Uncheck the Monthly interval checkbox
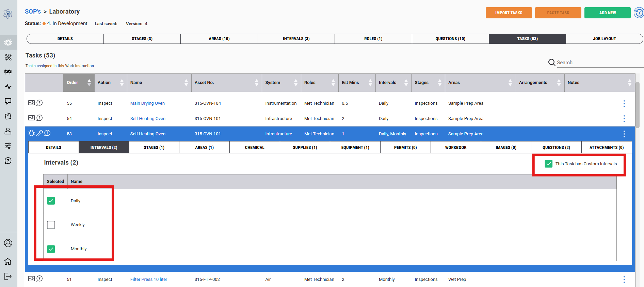 [x=51, y=249]
